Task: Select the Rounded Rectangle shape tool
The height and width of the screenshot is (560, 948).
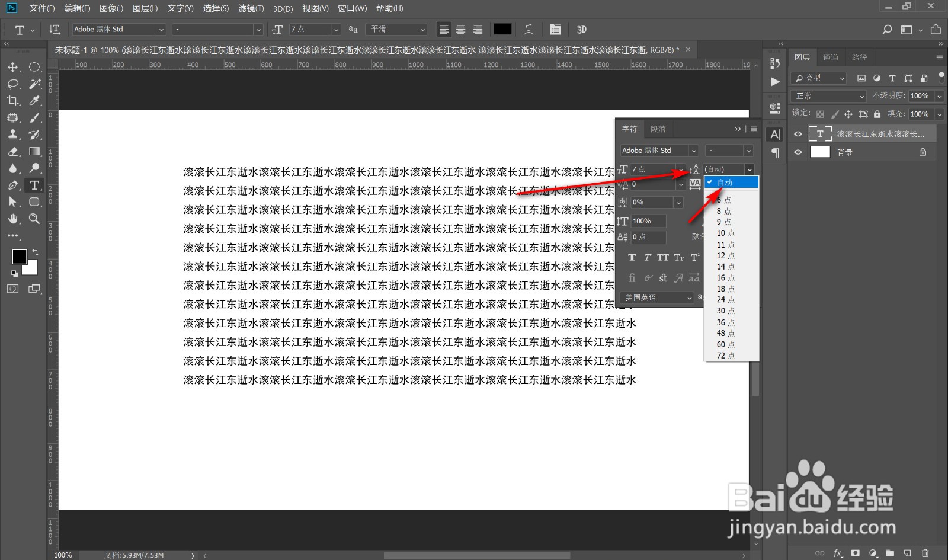Action: 34,202
